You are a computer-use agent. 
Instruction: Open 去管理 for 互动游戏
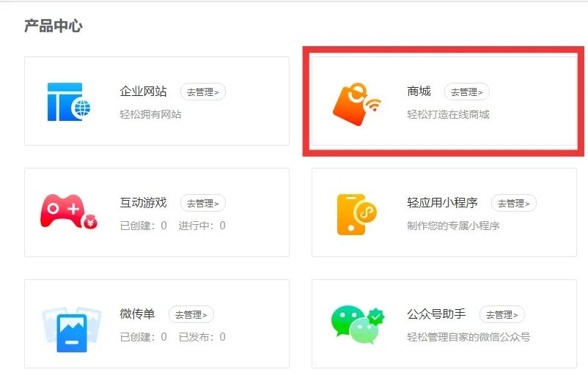[202, 203]
